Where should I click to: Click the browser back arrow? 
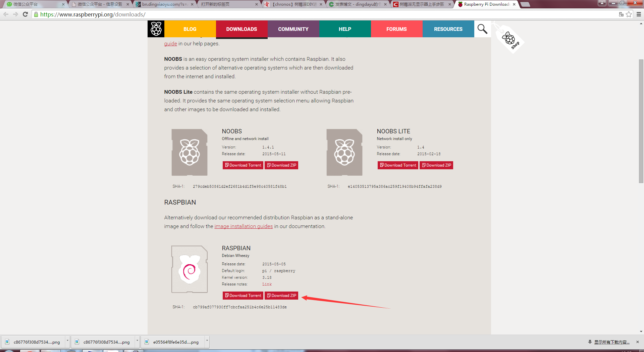pos(6,14)
